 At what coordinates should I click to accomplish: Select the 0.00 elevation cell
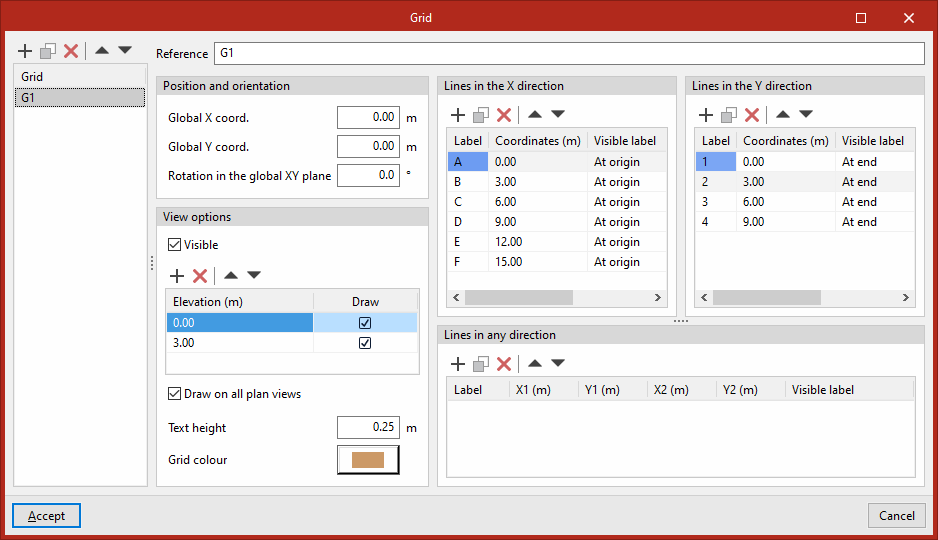[x=240, y=323]
